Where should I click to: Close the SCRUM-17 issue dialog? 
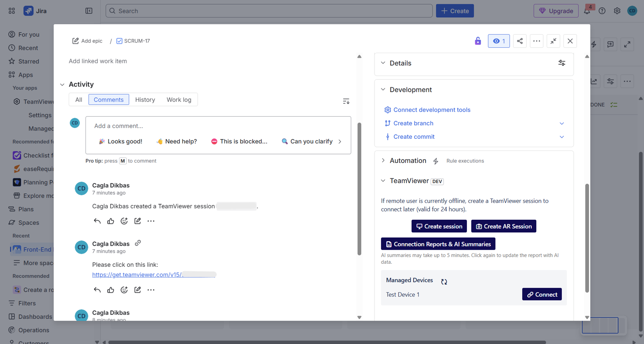[570, 41]
